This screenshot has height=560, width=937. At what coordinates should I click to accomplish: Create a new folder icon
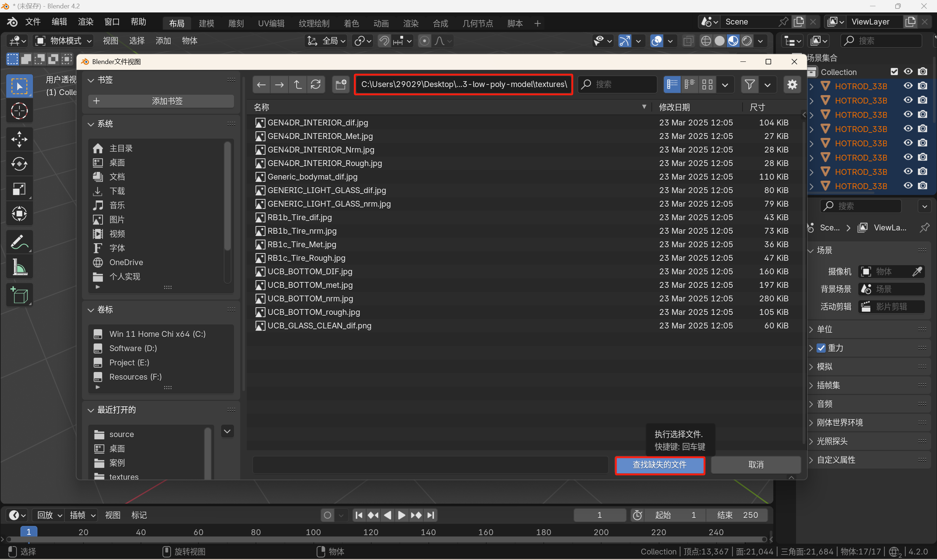tap(341, 84)
